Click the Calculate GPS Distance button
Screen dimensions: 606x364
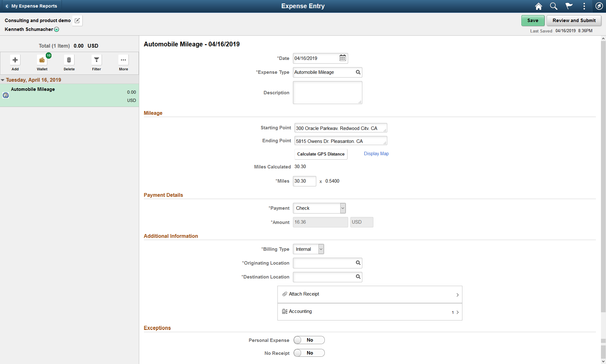tap(320, 154)
